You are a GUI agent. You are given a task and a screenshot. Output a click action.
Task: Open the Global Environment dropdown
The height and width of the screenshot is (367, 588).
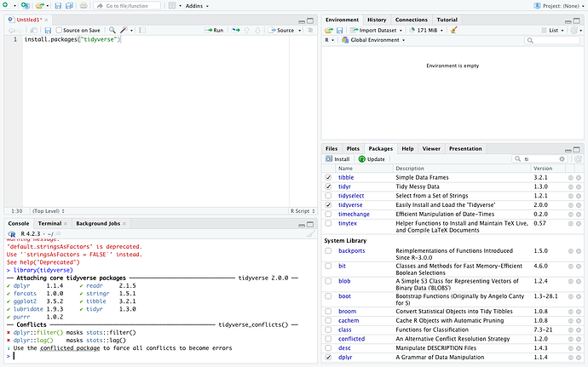(373, 40)
